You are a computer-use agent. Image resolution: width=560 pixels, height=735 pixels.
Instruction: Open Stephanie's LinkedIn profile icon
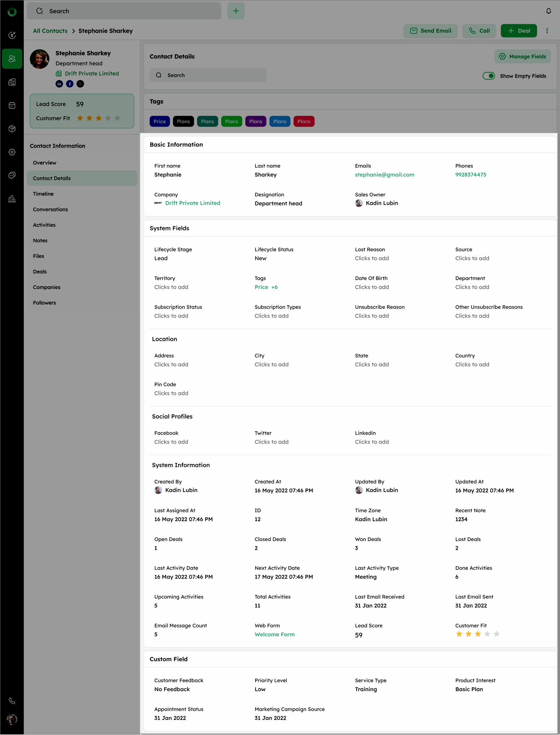pyautogui.click(x=59, y=84)
